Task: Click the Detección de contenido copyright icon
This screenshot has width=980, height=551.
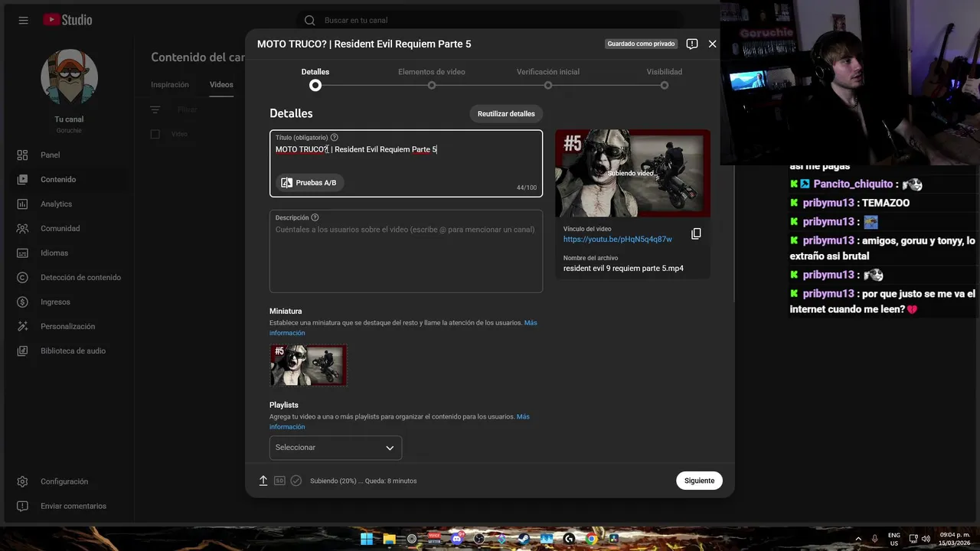Action: 23,277
